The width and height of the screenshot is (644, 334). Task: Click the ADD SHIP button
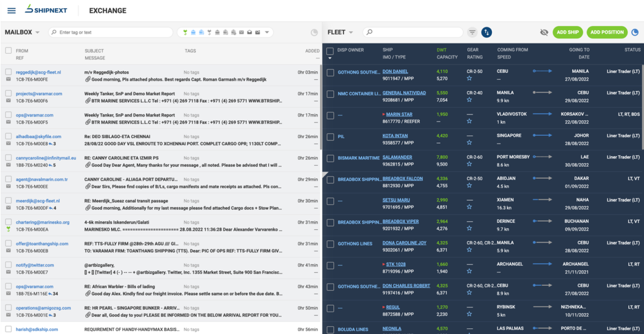(x=568, y=32)
